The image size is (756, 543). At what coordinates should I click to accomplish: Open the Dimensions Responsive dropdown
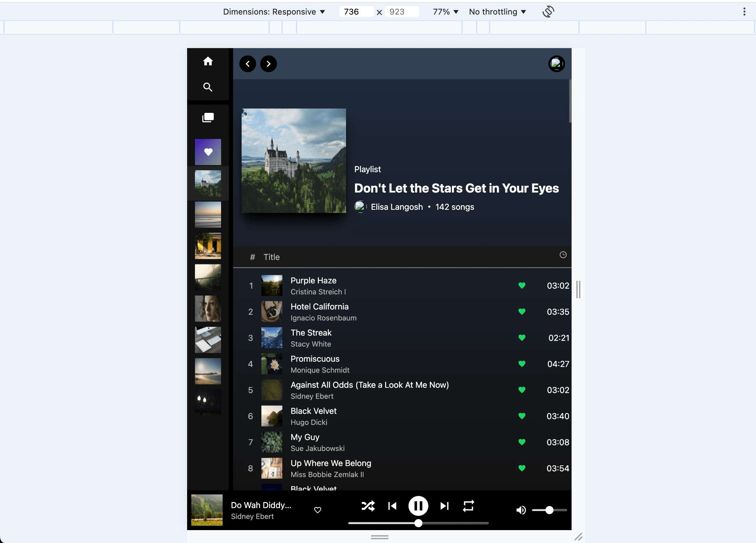click(x=274, y=12)
